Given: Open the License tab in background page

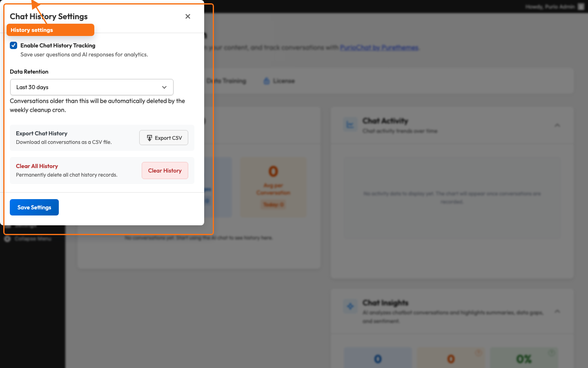Looking at the screenshot, I should tap(279, 81).
